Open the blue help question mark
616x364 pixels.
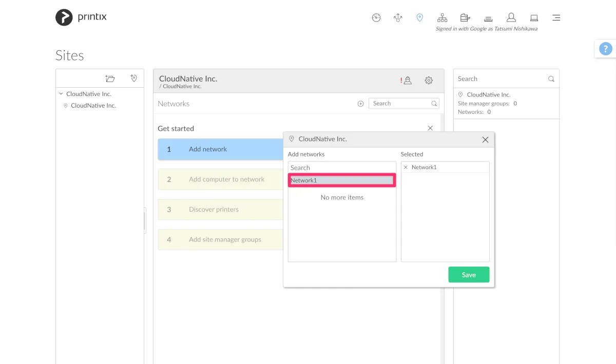coord(606,49)
